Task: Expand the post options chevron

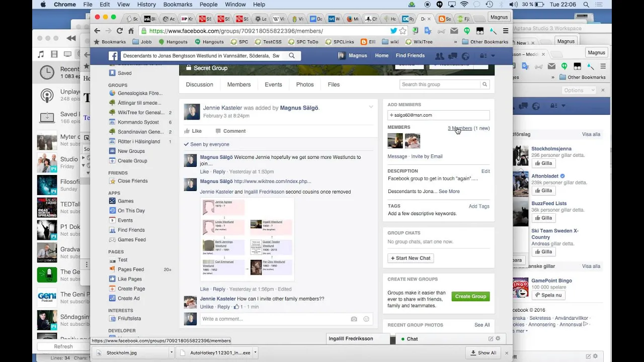Action: [371, 107]
